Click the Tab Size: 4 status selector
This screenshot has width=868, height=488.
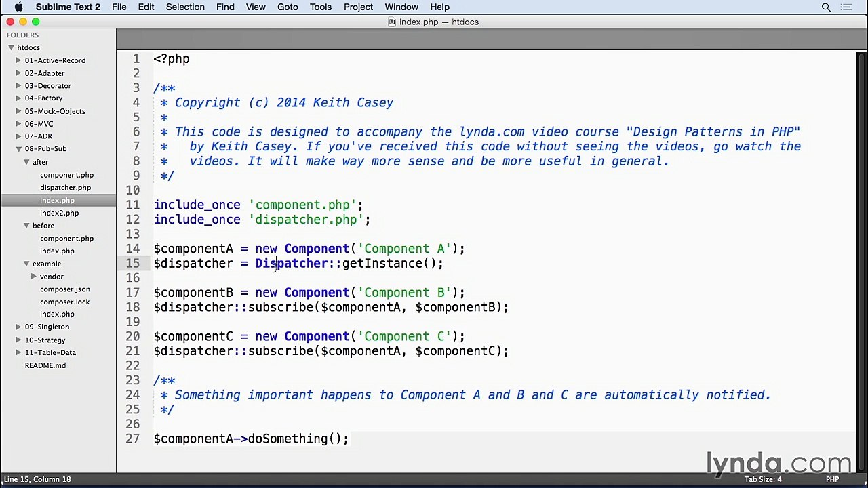(x=763, y=479)
